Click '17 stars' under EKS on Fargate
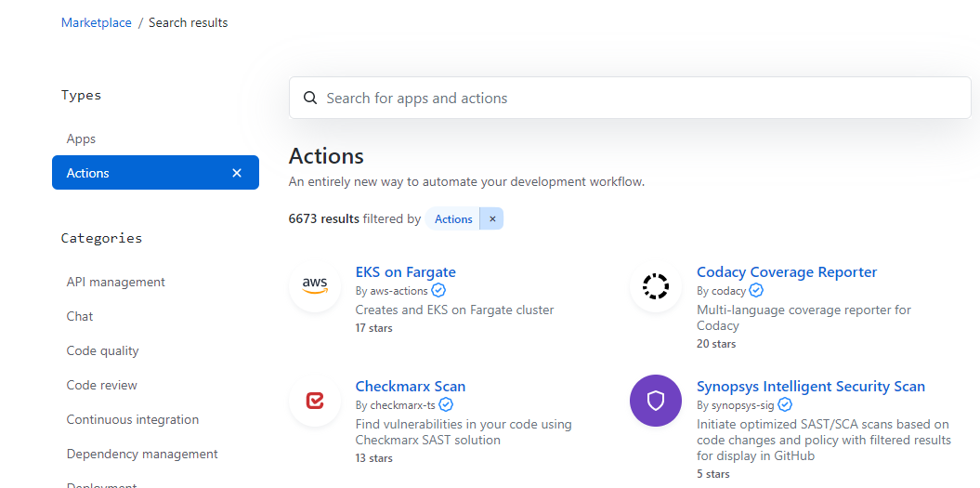 click(373, 328)
